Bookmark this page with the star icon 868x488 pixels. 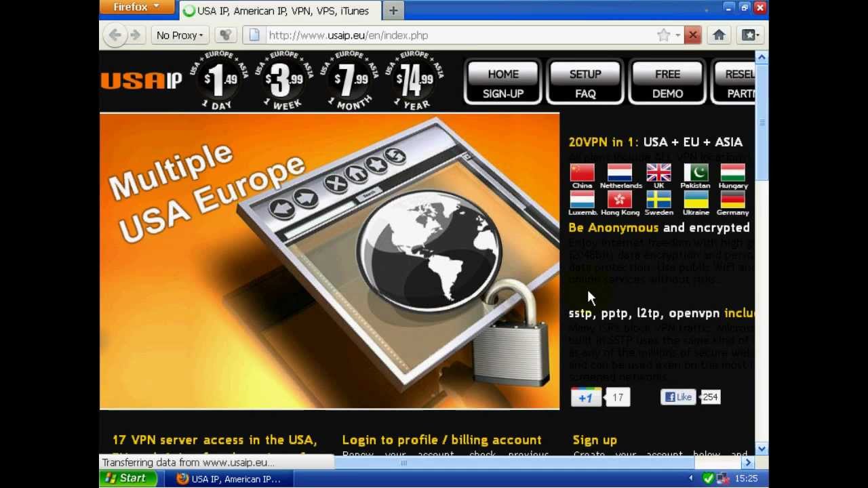[663, 35]
